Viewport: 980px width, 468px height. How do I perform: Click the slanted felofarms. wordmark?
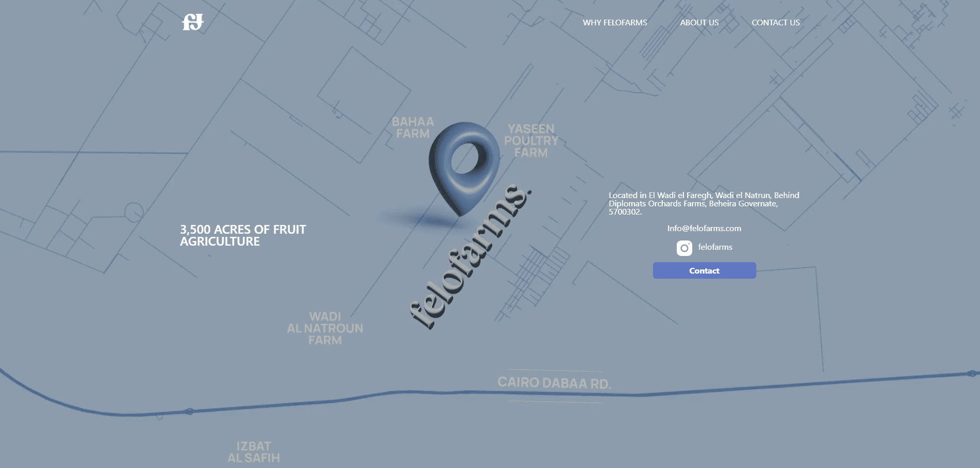pos(470,257)
